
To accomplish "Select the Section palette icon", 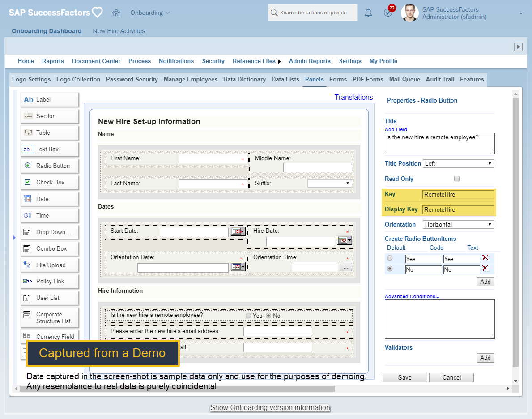I will pos(29,116).
